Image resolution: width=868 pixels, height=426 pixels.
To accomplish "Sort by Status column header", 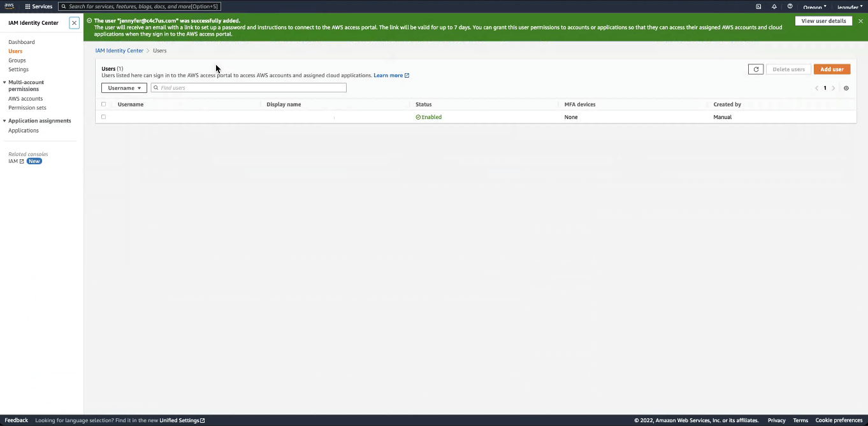I will tap(423, 104).
